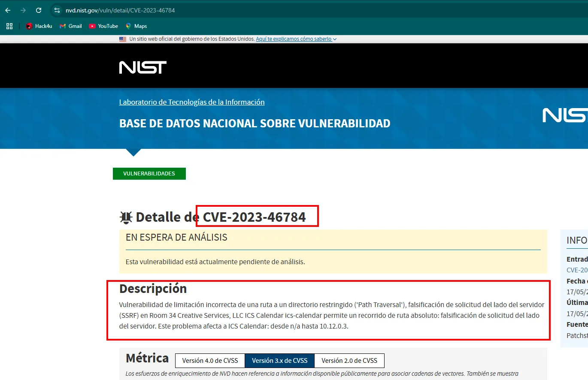This screenshot has height=380, width=588.
Task: Click the US flag icon in banner
Action: (123, 39)
